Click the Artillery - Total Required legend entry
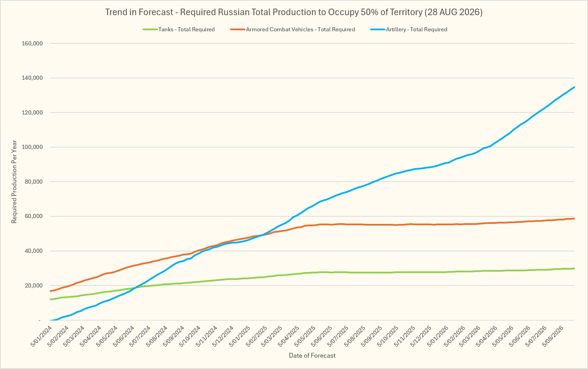This screenshot has height=369, width=588. click(x=409, y=30)
